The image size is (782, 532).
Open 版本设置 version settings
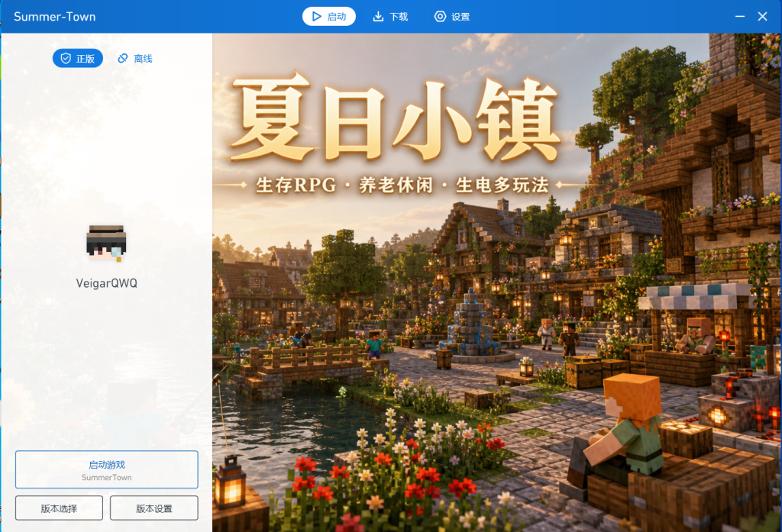(x=154, y=508)
